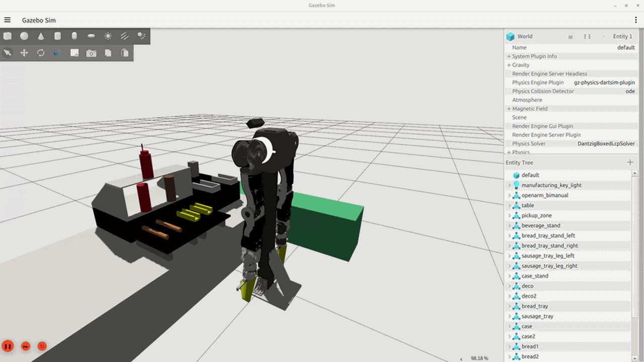Click the 'Render Engine Server Headless' row
Screen dimensions: 644x362
pyautogui.click(x=572, y=73)
